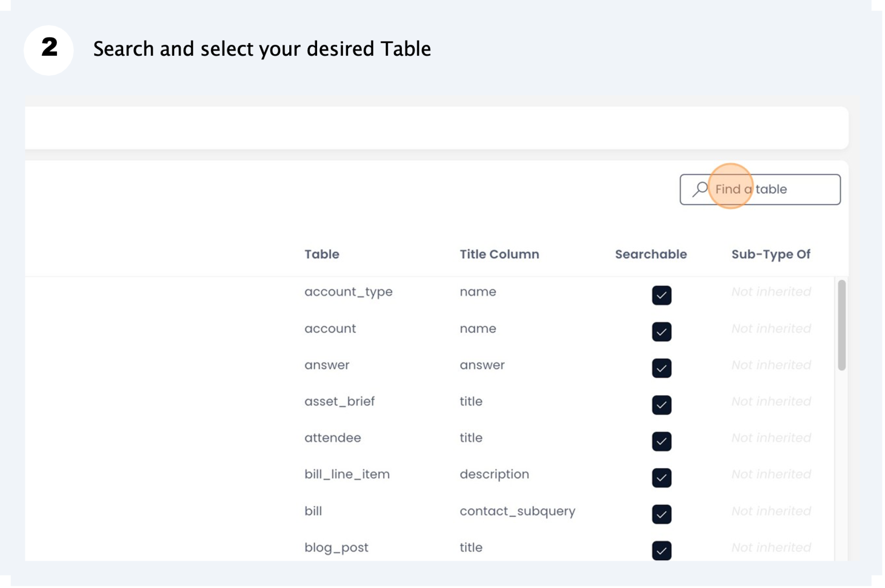Sort by the Table column header

pos(322,254)
